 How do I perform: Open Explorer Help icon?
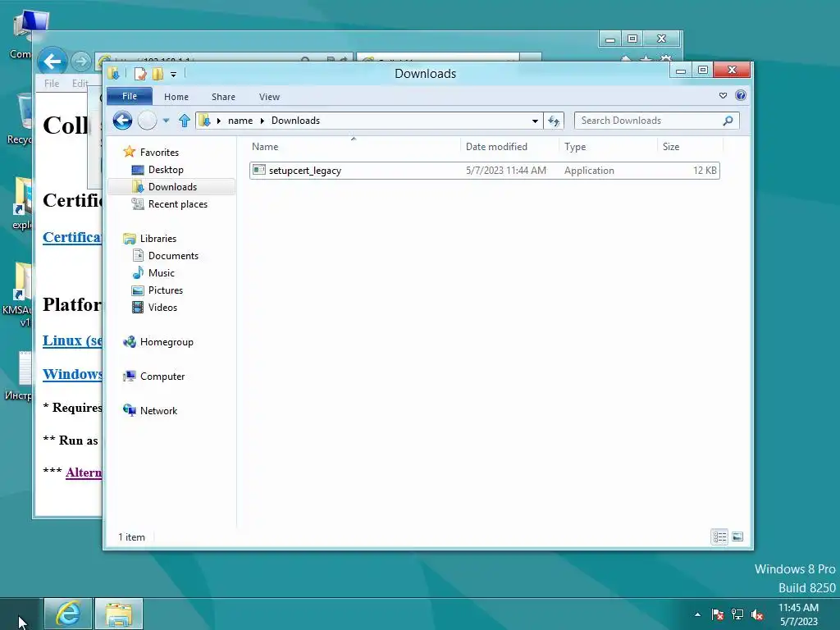741,95
